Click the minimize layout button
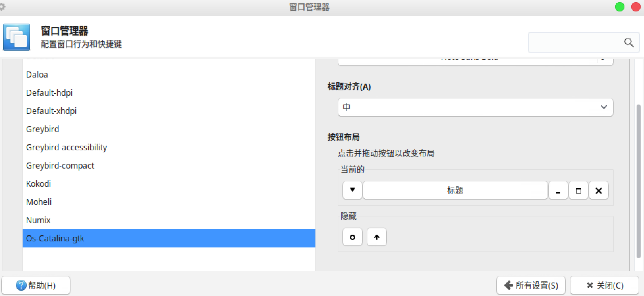This screenshot has width=644, height=296. (558, 190)
